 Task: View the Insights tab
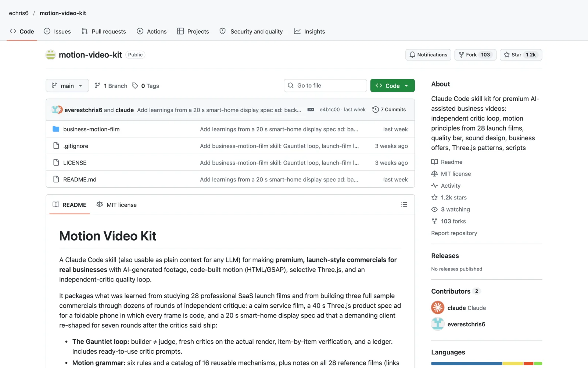[x=309, y=31]
